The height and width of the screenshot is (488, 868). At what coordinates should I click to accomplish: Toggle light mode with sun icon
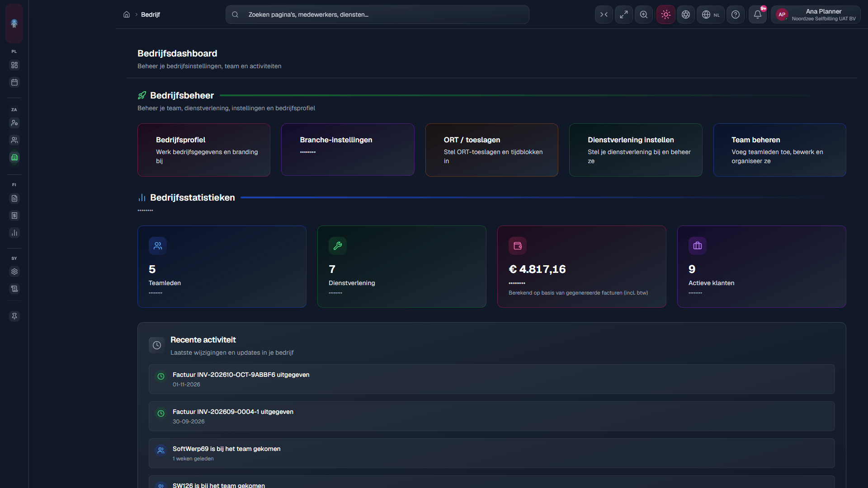click(x=666, y=14)
